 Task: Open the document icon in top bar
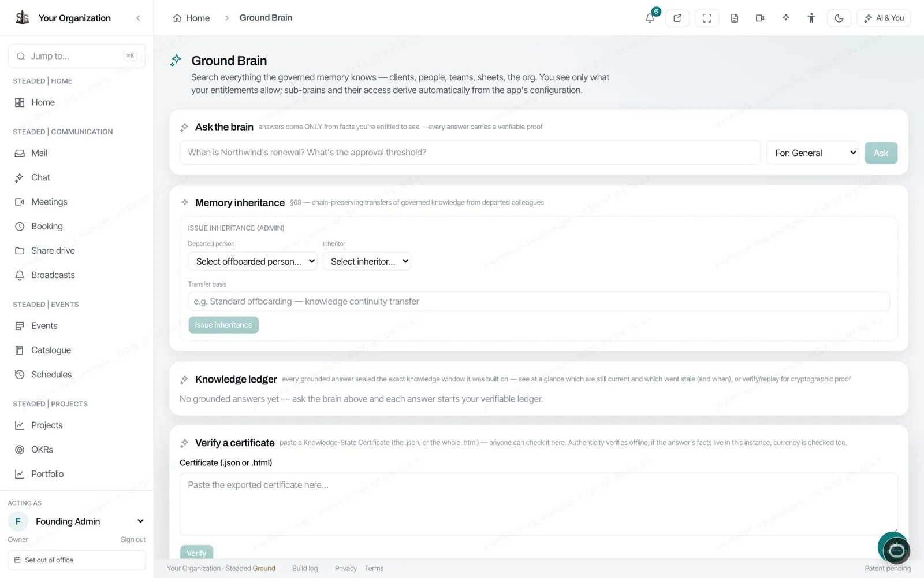point(735,18)
